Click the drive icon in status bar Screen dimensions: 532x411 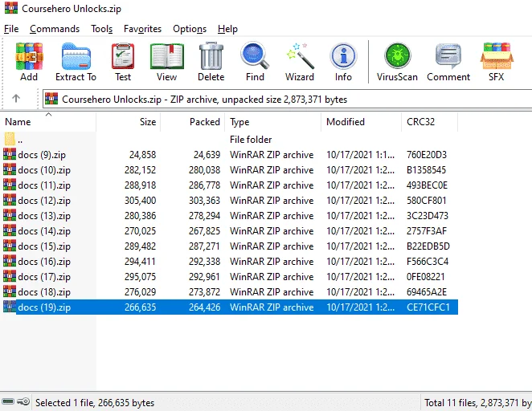click(x=8, y=402)
